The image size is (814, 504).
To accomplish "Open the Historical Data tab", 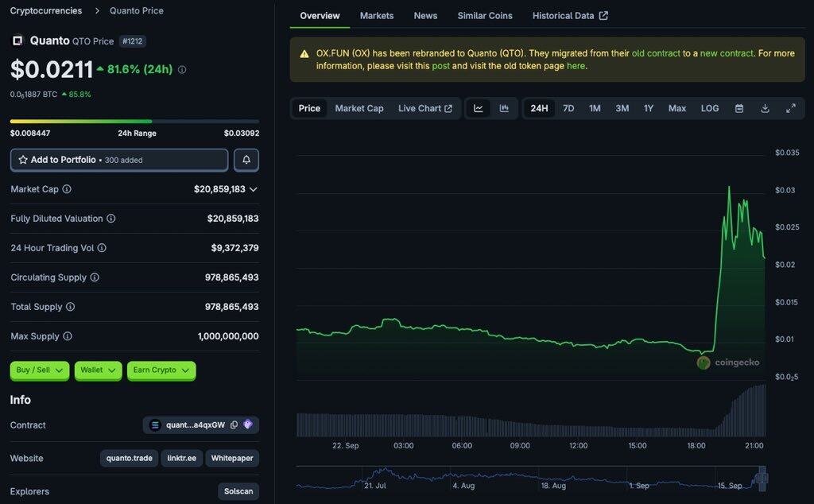I will tap(570, 16).
